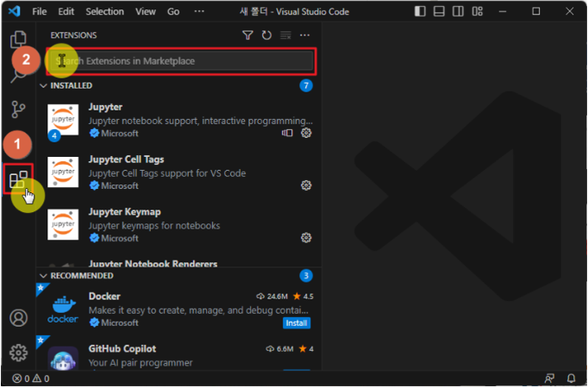Open the Jupyter extension icon thumbnail
The width and height of the screenshot is (588, 388).
[63, 120]
